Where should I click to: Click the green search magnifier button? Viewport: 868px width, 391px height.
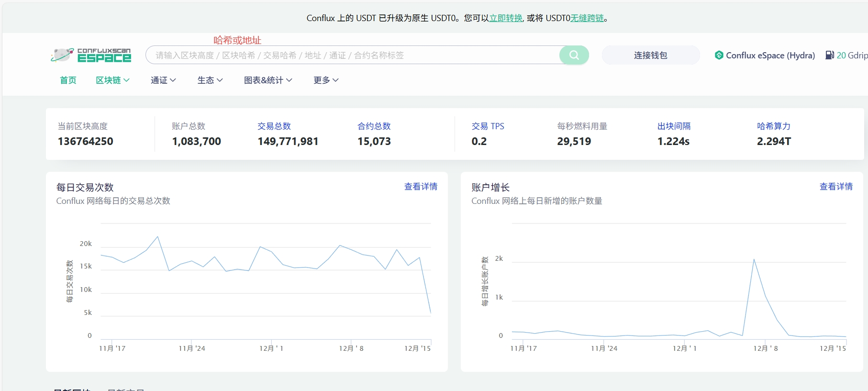pyautogui.click(x=574, y=55)
